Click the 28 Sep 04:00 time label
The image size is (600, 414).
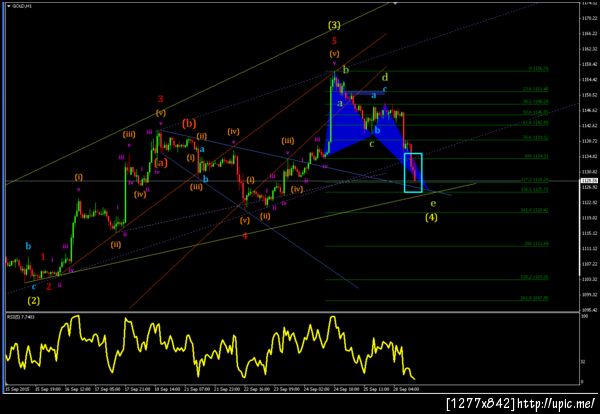click(x=406, y=389)
